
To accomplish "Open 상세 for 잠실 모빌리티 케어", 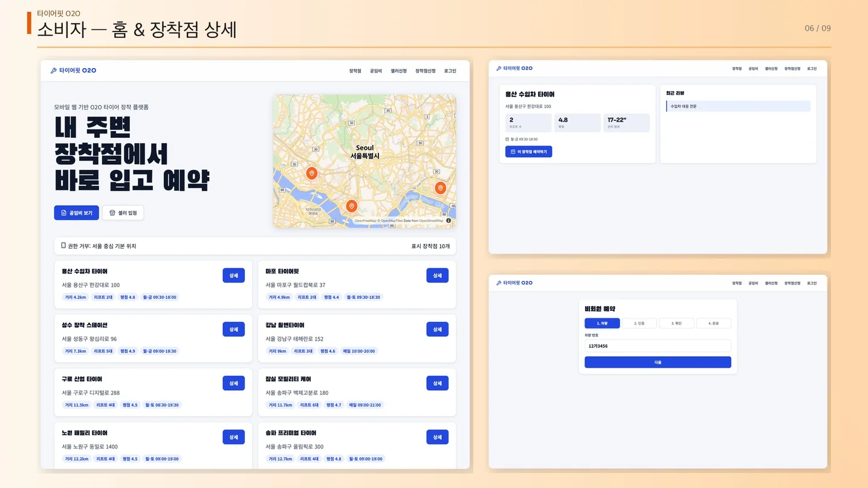I will (437, 383).
